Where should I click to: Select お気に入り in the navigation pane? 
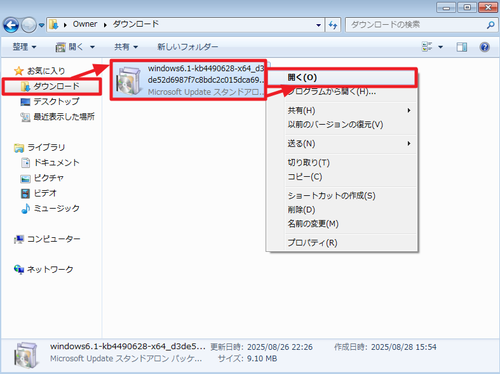pos(46,71)
